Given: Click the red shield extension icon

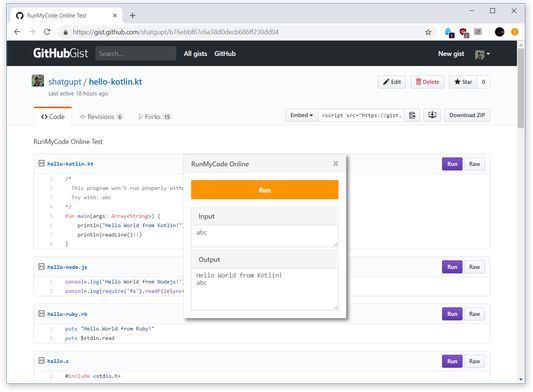Looking at the screenshot, I should [x=464, y=32].
